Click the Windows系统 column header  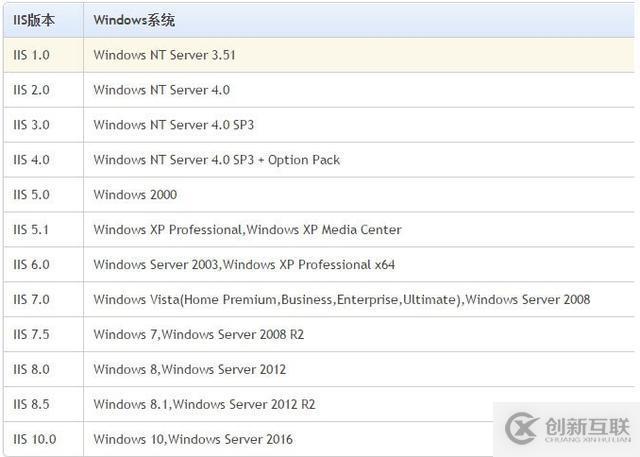pos(134,20)
